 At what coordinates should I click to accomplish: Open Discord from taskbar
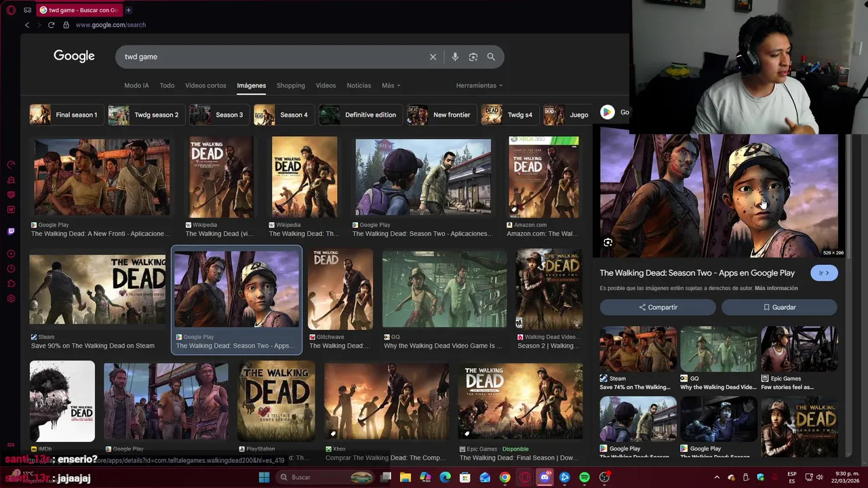pyautogui.click(x=545, y=477)
